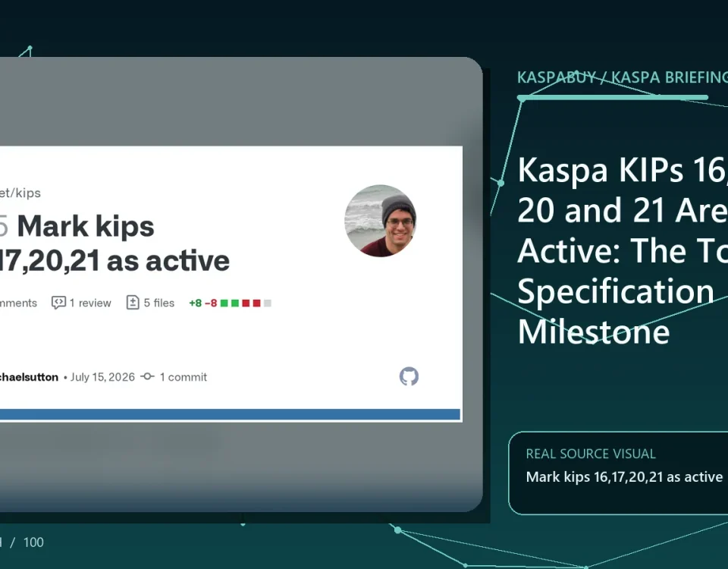Image resolution: width=728 pixels, height=569 pixels.
Task: Click the '+8' additions count
Action: pos(195,303)
